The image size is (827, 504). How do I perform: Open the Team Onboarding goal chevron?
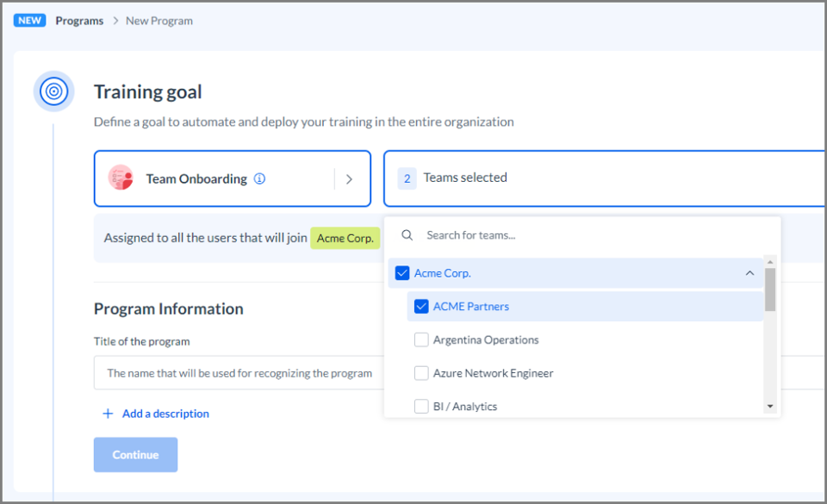click(349, 179)
